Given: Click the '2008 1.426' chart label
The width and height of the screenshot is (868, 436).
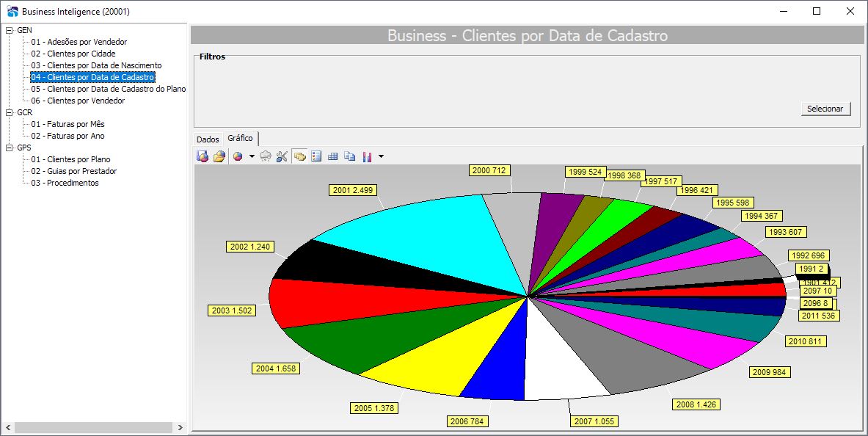Looking at the screenshot, I should 696,404.
